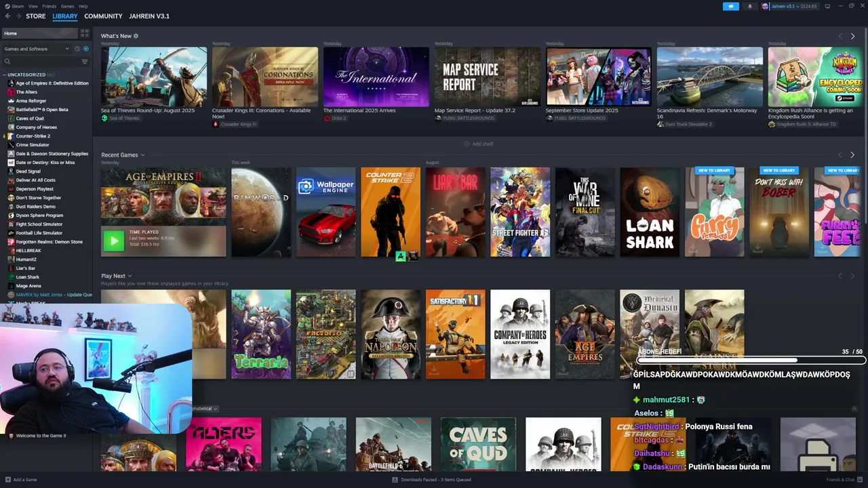Viewport: 868px width, 488px height.
Task: Open Big Picture mode monitor icon
Action: tap(828, 6)
